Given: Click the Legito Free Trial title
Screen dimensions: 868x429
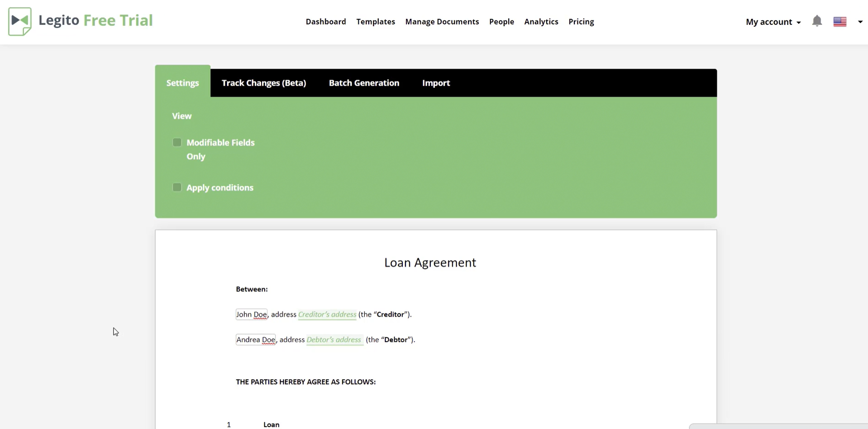Looking at the screenshot, I should tap(95, 20).
